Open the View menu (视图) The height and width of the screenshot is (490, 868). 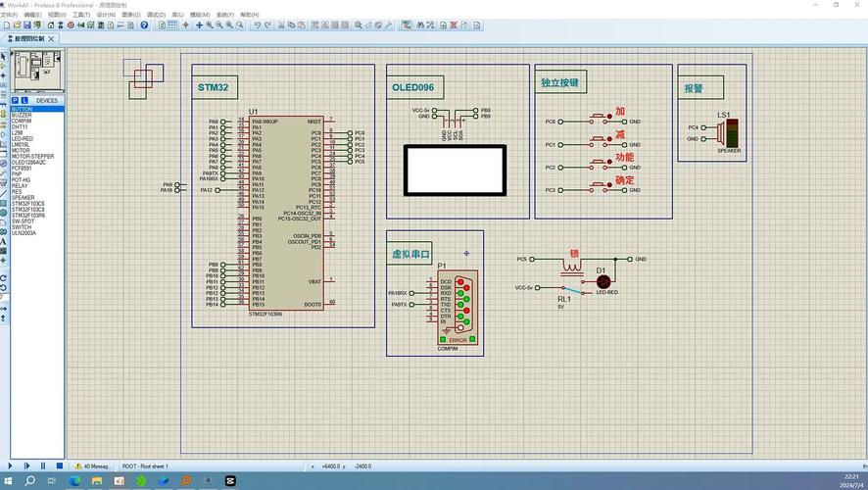pos(57,15)
